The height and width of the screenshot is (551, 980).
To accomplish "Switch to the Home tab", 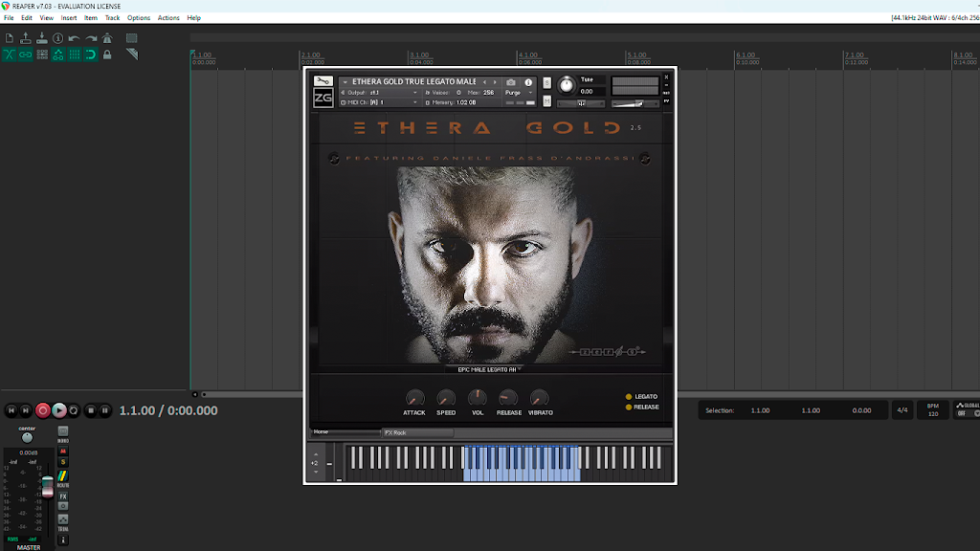I will coord(346,432).
